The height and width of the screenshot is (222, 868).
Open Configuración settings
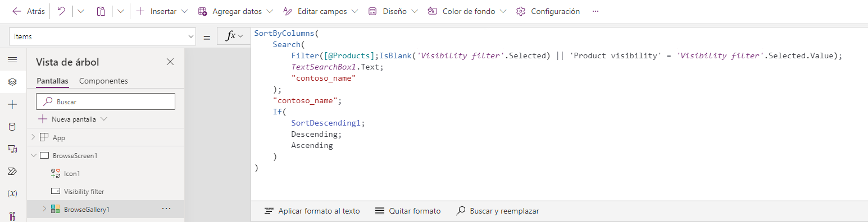point(548,11)
